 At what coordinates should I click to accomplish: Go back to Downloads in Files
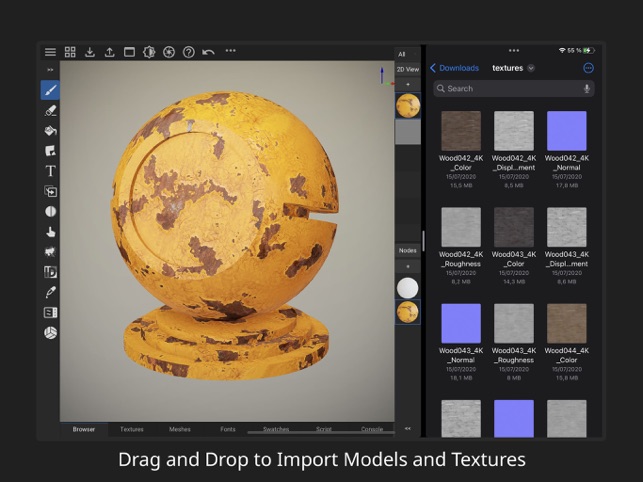(x=454, y=68)
